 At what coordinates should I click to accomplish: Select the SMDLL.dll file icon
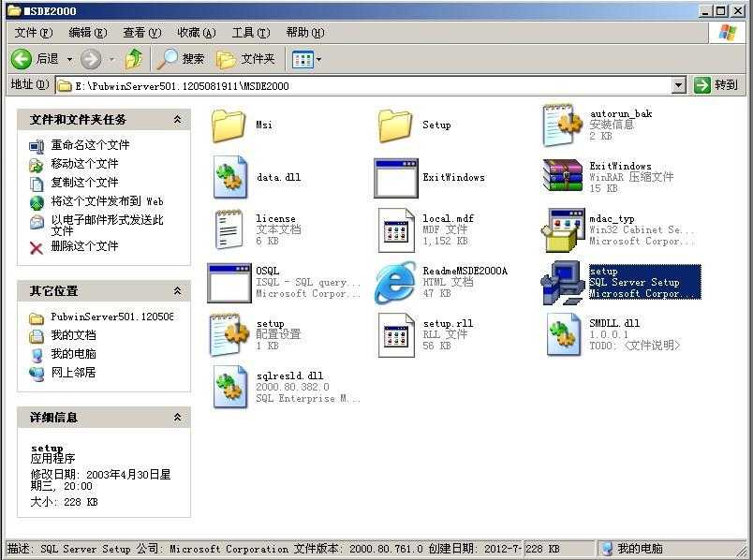coord(564,334)
